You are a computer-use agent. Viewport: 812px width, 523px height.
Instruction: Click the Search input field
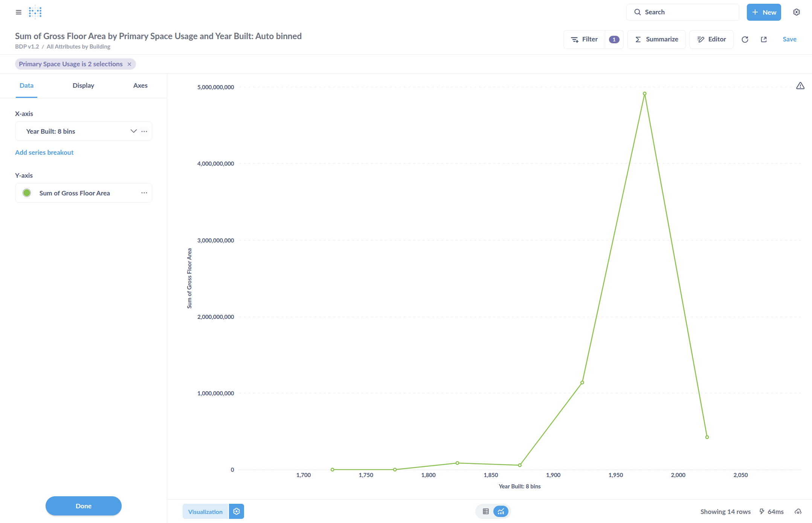[685, 12]
